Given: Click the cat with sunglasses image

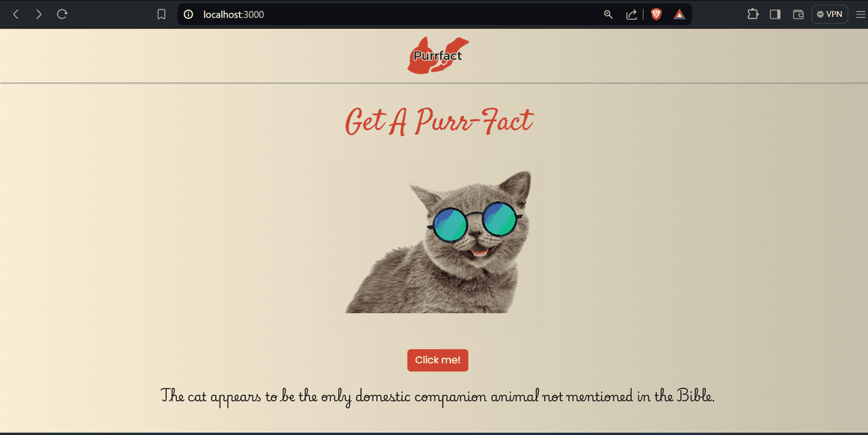Looking at the screenshot, I should click(438, 242).
